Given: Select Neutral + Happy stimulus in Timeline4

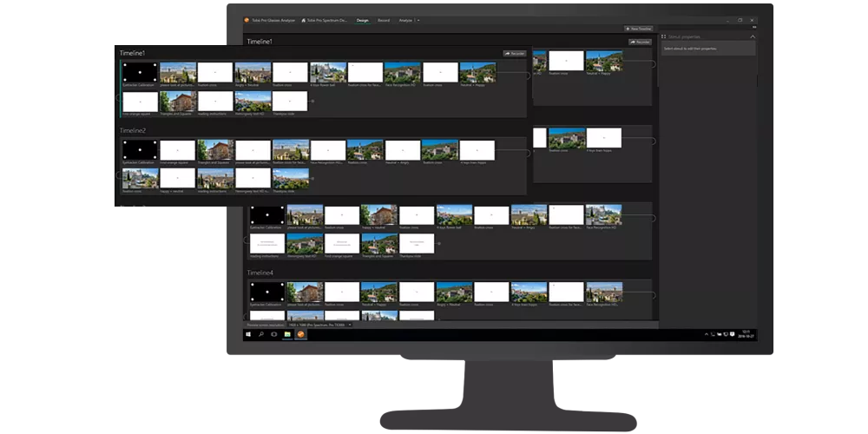Looking at the screenshot, I should point(379,294).
